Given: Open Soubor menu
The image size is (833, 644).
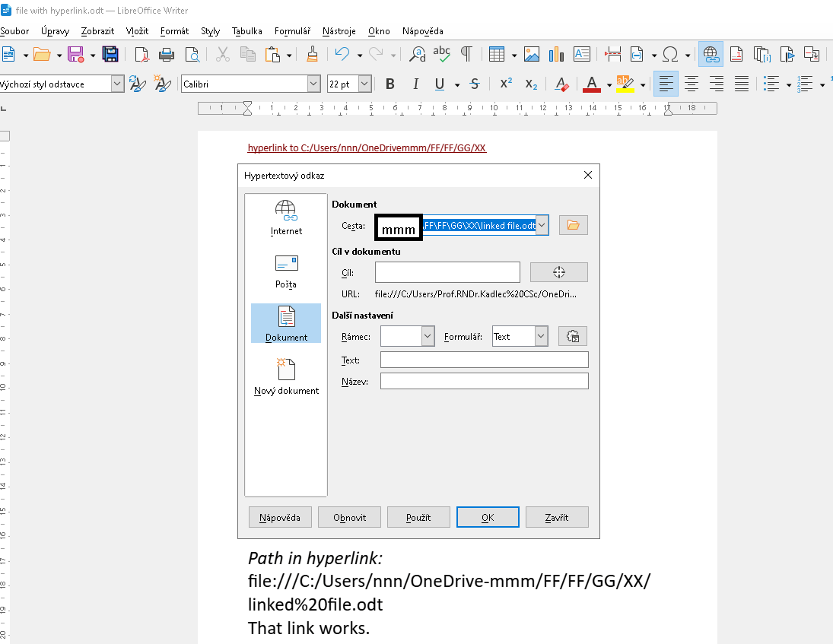Looking at the screenshot, I should tap(14, 30).
